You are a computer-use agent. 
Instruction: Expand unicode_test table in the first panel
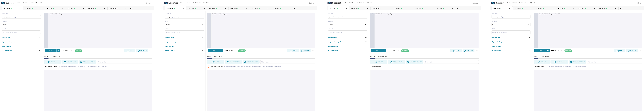[x=39, y=38]
